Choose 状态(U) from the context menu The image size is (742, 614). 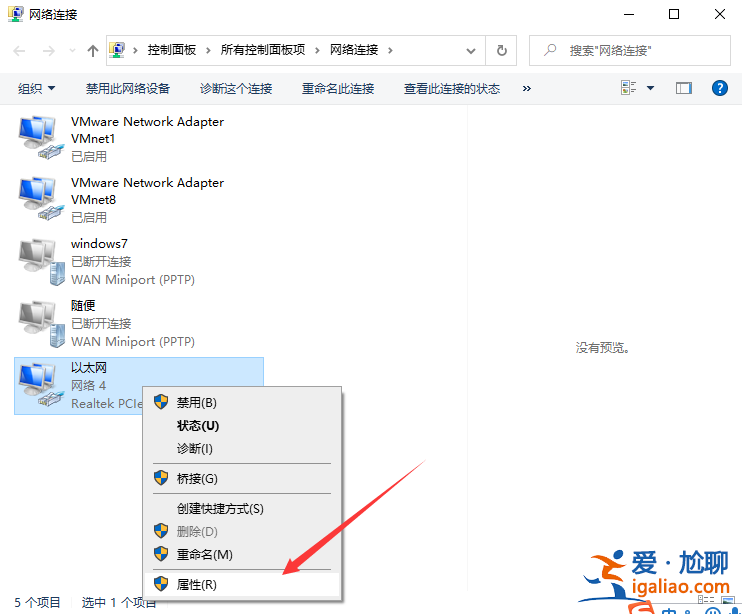coord(242,426)
